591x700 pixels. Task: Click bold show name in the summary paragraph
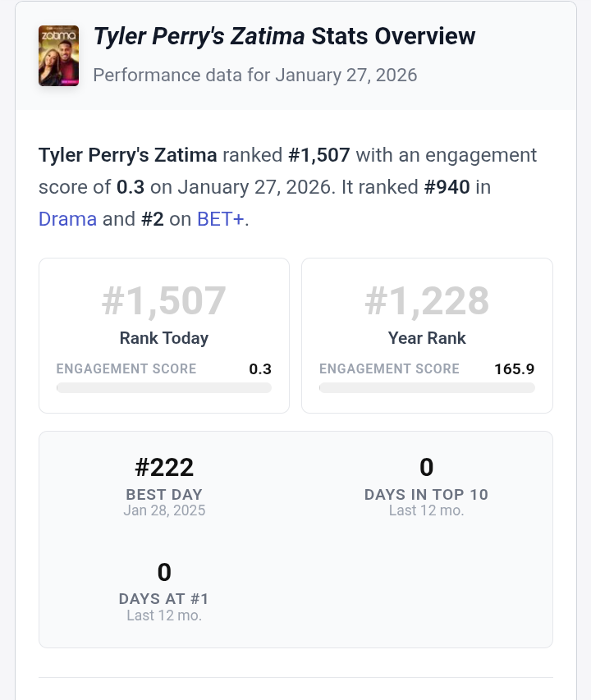(128, 155)
